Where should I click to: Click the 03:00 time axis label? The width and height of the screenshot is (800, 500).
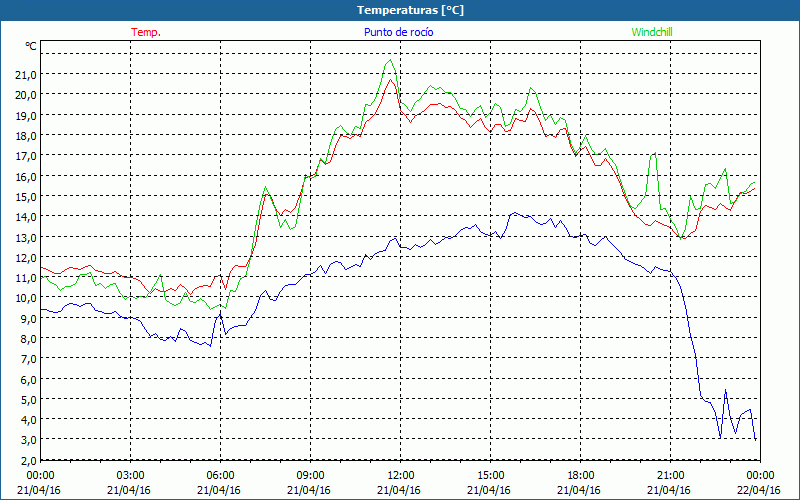(131, 475)
